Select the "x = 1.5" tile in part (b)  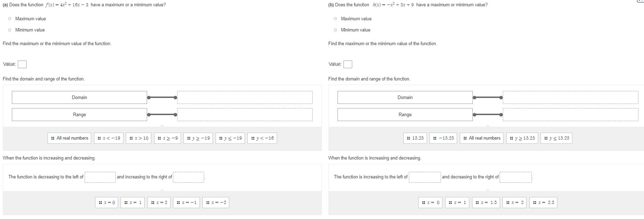click(485, 202)
